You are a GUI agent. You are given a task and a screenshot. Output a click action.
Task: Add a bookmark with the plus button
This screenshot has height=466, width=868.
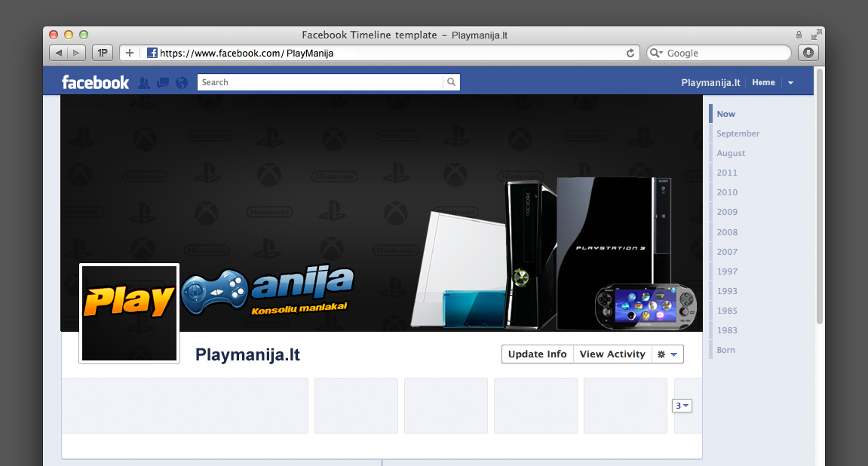click(x=130, y=53)
